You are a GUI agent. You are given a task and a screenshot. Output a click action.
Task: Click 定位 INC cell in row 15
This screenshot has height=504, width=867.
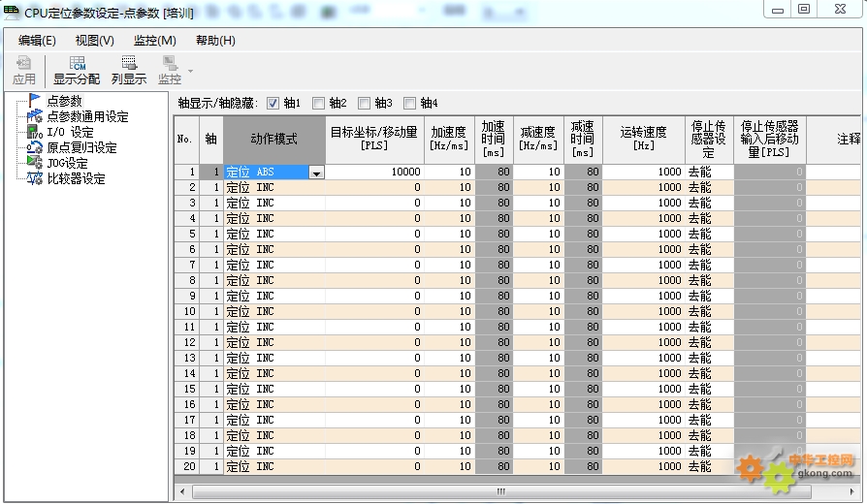click(x=274, y=389)
